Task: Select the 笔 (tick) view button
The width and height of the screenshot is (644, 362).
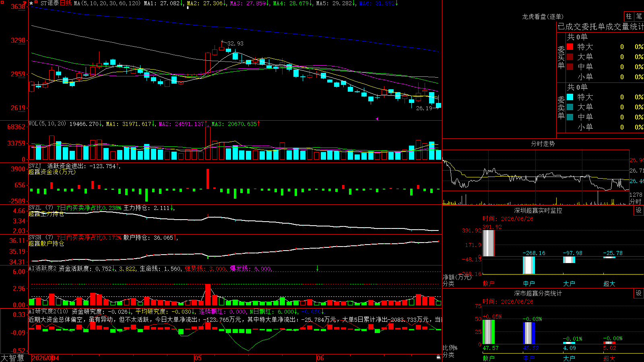Action: coord(639,16)
